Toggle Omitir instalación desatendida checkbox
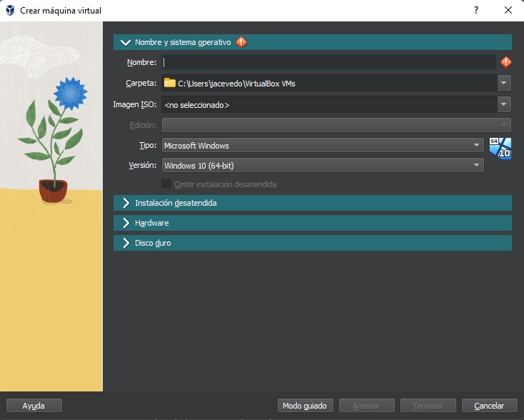The width and height of the screenshot is (524, 420). (x=166, y=184)
